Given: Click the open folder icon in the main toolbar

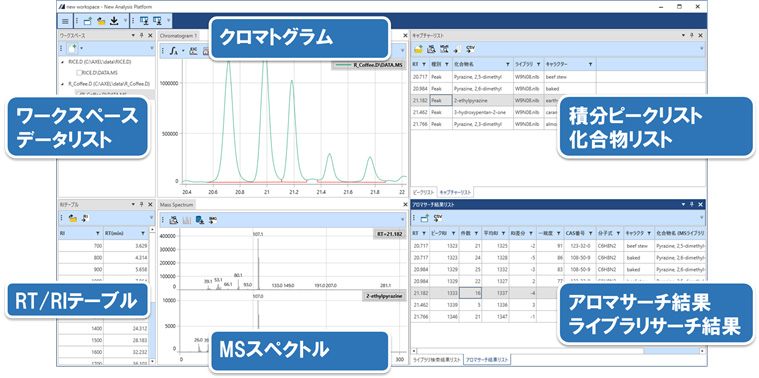Looking at the screenshot, I should pyautogui.click(x=101, y=21).
